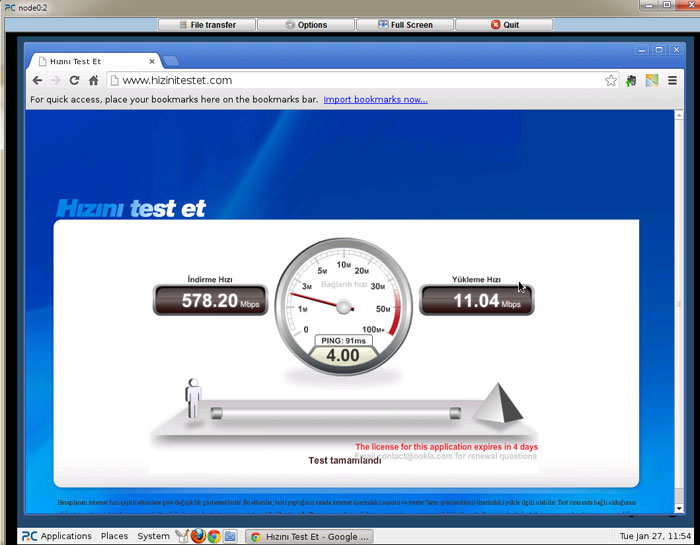The image size is (700, 545).
Task: Click the puzzle-piece extension icon in toolbar
Action: coord(631,81)
